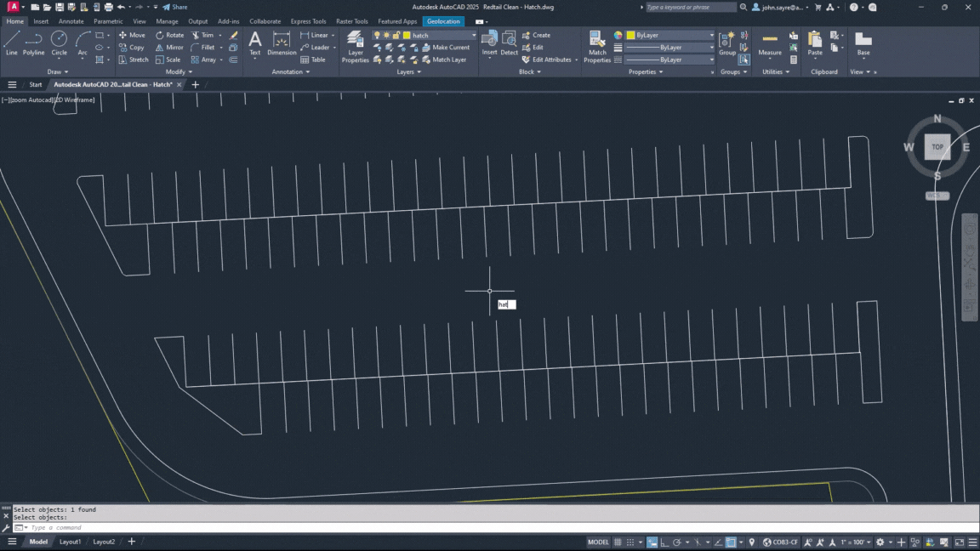980x551 pixels.
Task: Activate the Measure utility
Action: 769,43
